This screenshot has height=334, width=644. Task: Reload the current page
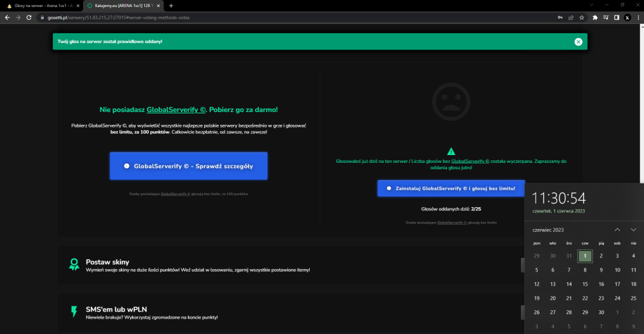[x=29, y=17]
